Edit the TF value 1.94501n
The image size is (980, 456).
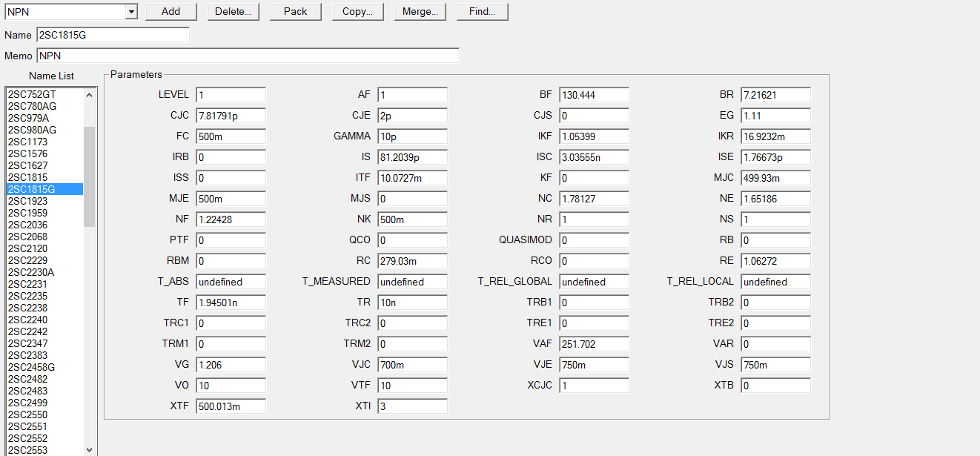click(231, 303)
